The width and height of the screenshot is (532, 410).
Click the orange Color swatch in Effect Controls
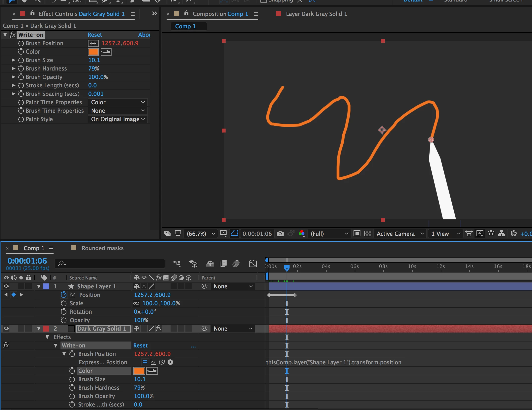[93, 52]
